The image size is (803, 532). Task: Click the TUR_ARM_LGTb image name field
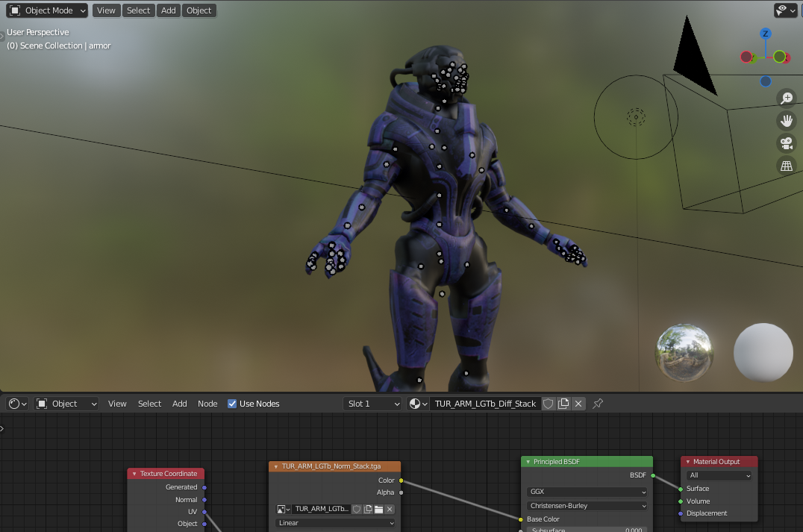pos(322,509)
